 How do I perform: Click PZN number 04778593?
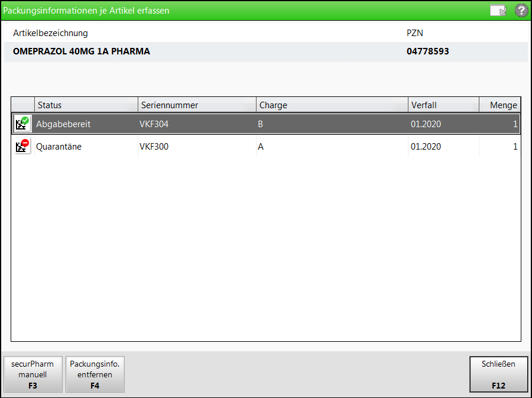[428, 51]
